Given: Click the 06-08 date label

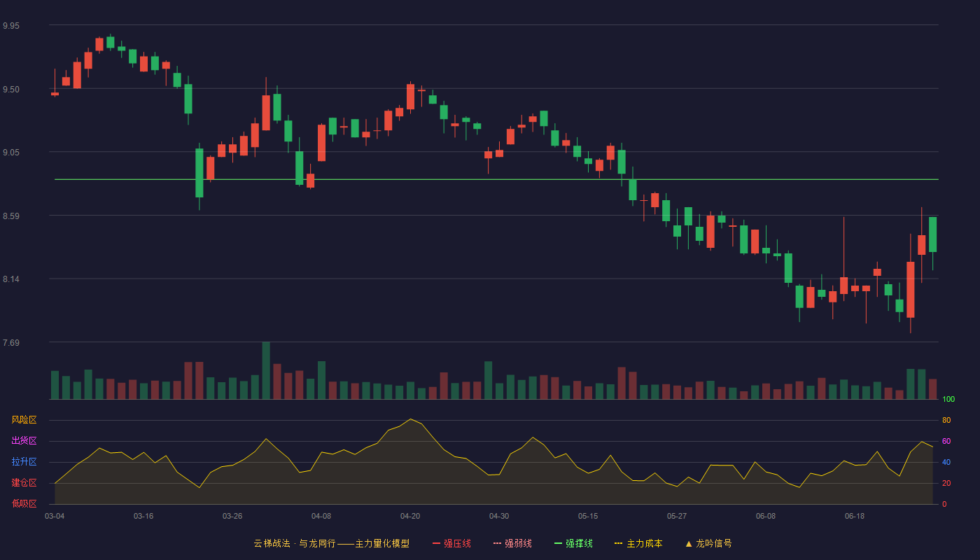Looking at the screenshot, I should pyautogui.click(x=766, y=516).
